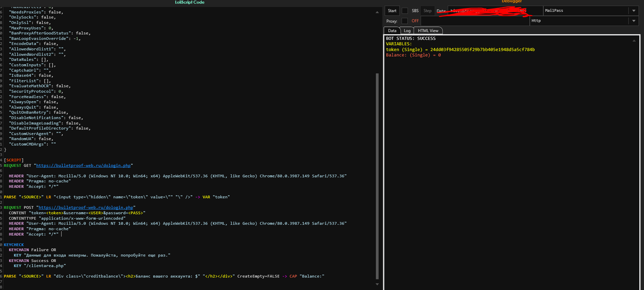Click the "CustomCMDArgs" line

[x=32, y=144]
